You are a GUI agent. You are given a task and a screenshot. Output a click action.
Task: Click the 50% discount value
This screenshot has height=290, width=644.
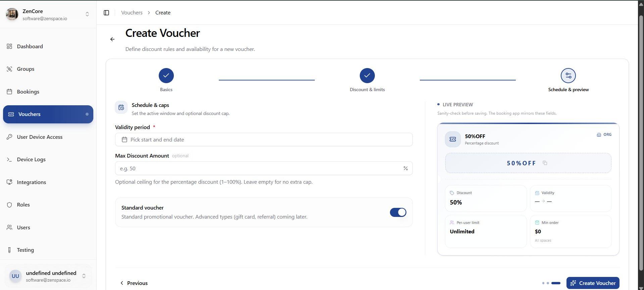[x=456, y=202]
